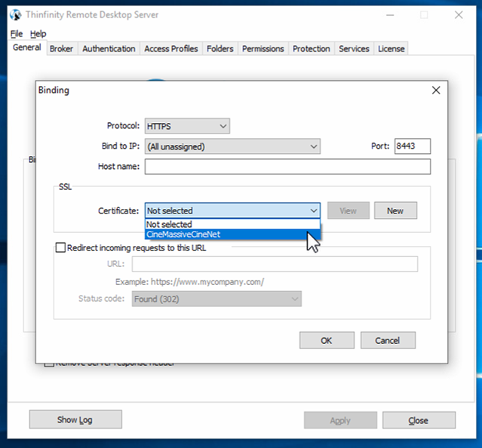Enable Redirect incoming requests to this URL

[61, 247]
